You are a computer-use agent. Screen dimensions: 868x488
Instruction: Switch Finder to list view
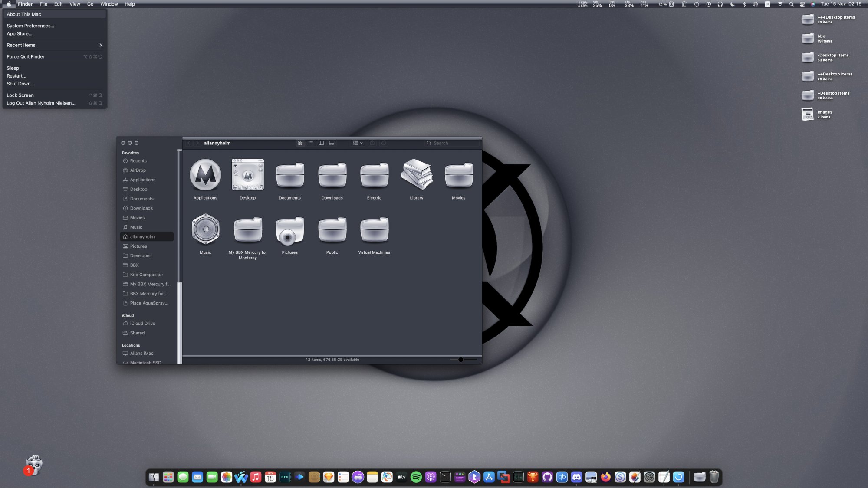click(x=311, y=143)
